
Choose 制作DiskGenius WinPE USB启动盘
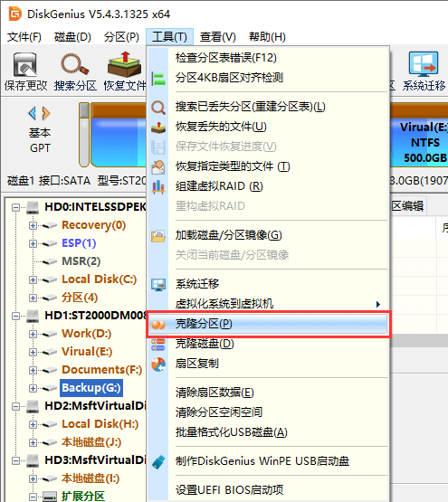click(x=262, y=461)
